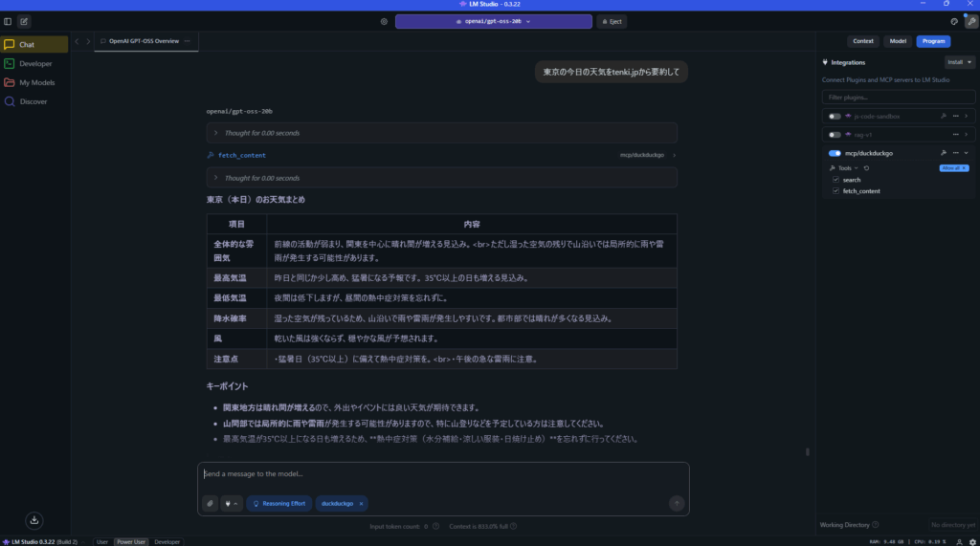Screen dimensions: 980x546
Task: Toggle the left sidebar panel icon
Action: point(8,21)
